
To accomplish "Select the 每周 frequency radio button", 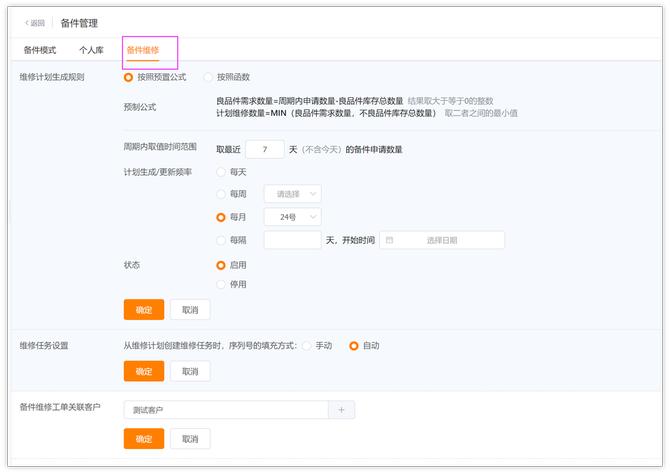I will coord(221,194).
